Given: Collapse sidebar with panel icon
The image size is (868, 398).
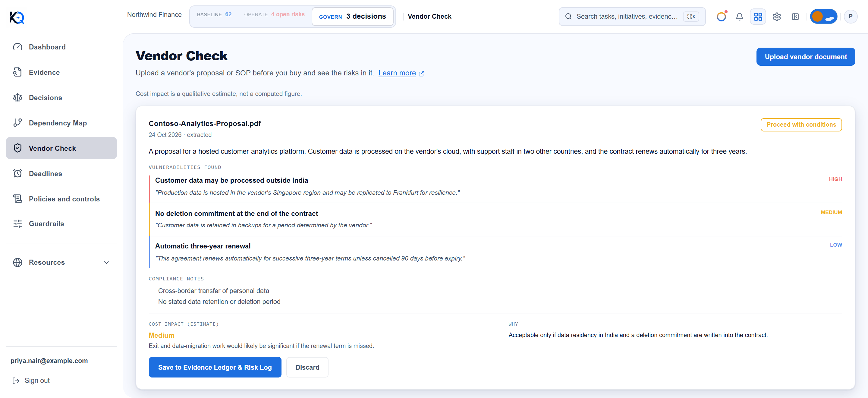Looking at the screenshot, I should pos(795,17).
